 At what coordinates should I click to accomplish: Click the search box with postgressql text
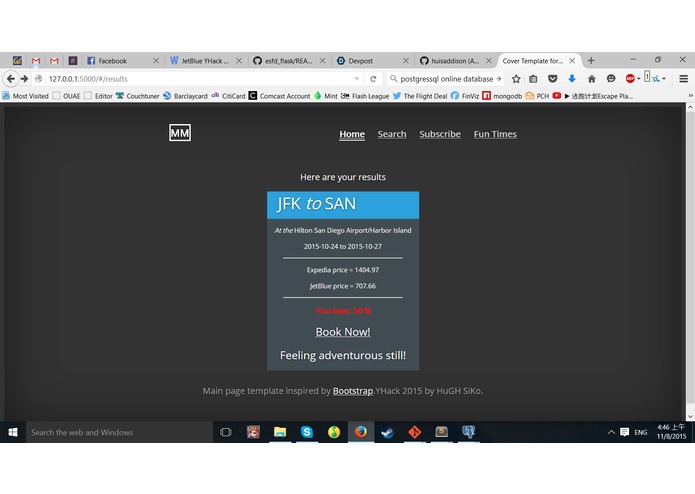pos(445,79)
